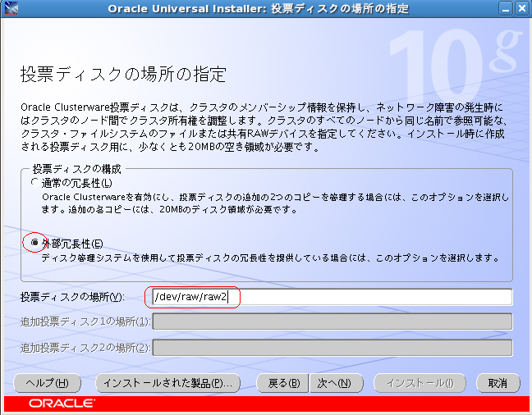532x415 pixels.
Task: Select the 外部冗長性(E) radio button
Action: coord(34,243)
